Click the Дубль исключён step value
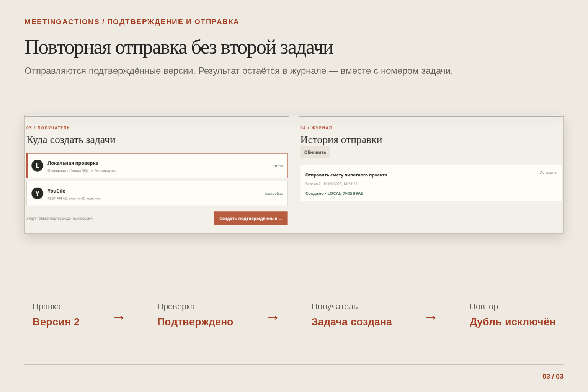588x392 pixels. 513,322
